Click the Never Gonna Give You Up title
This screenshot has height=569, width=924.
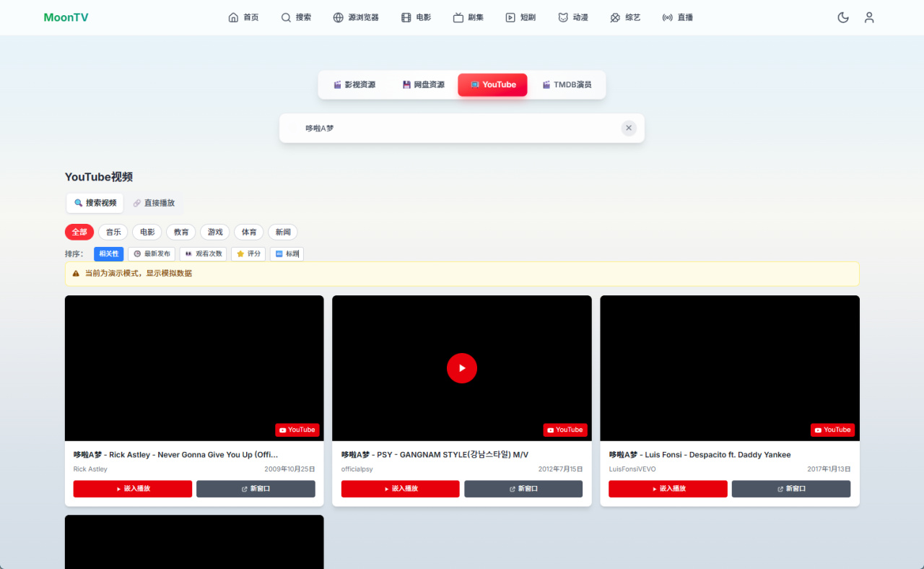tap(175, 455)
